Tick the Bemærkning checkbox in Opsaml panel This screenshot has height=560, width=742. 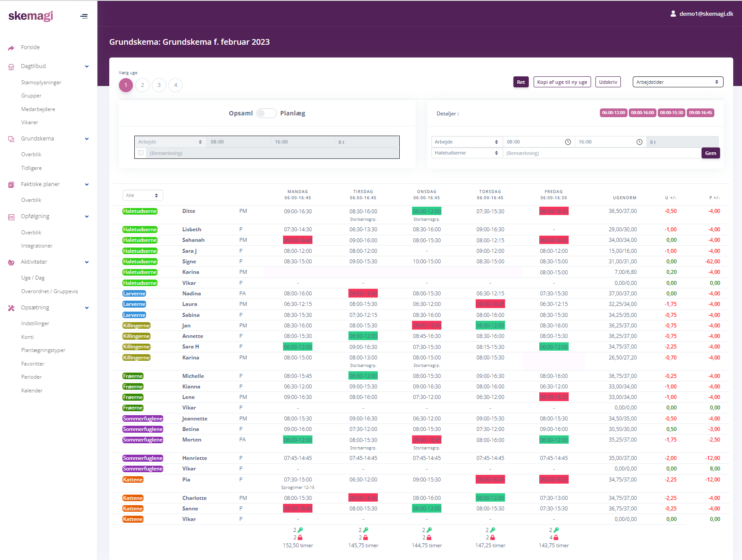click(x=141, y=153)
